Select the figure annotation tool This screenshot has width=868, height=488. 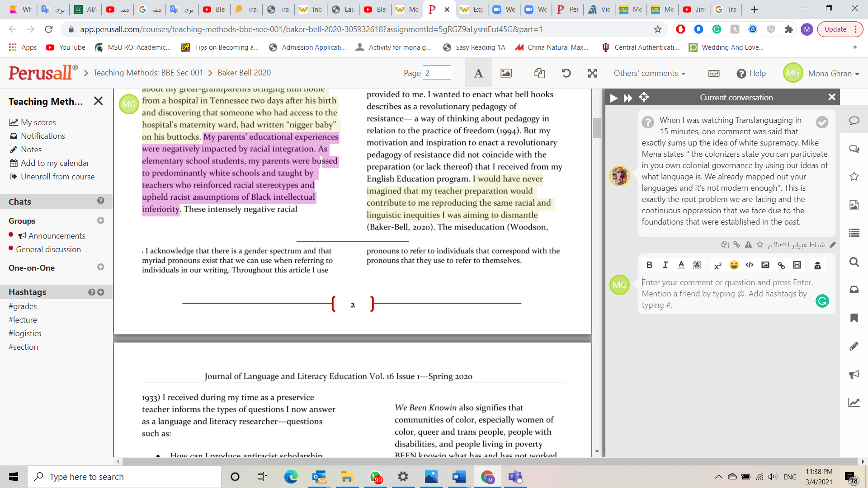click(x=506, y=73)
